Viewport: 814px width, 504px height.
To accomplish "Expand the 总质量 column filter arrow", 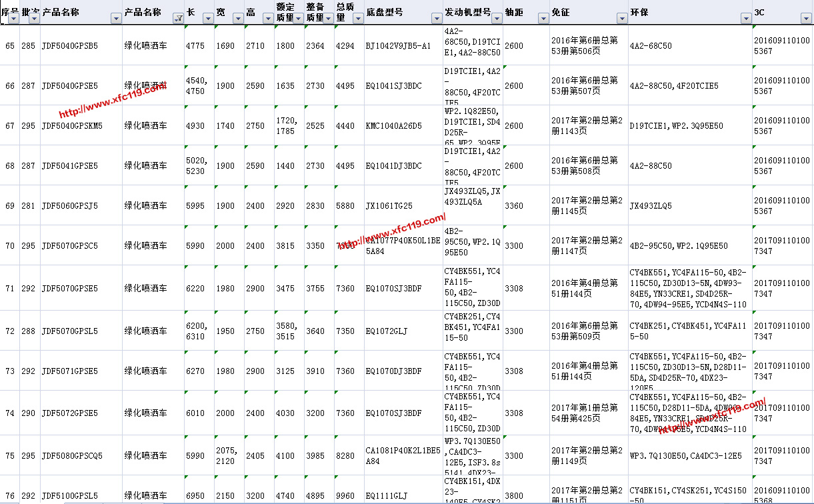I will pyautogui.click(x=358, y=19).
